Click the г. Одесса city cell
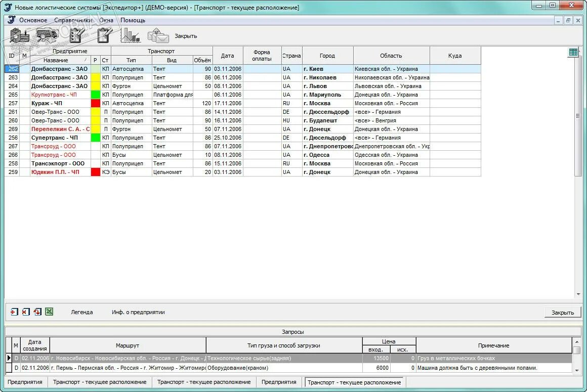The width and height of the screenshot is (587, 392). (x=327, y=155)
